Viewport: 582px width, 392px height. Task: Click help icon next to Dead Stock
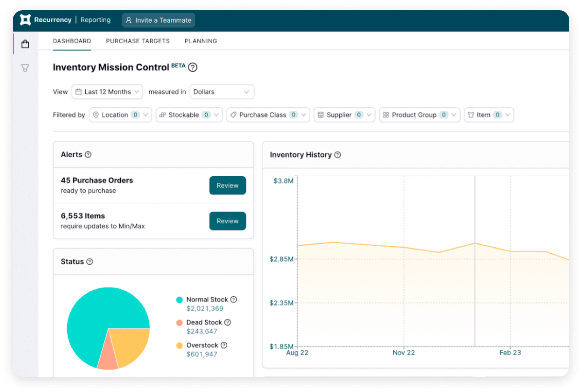click(x=228, y=322)
